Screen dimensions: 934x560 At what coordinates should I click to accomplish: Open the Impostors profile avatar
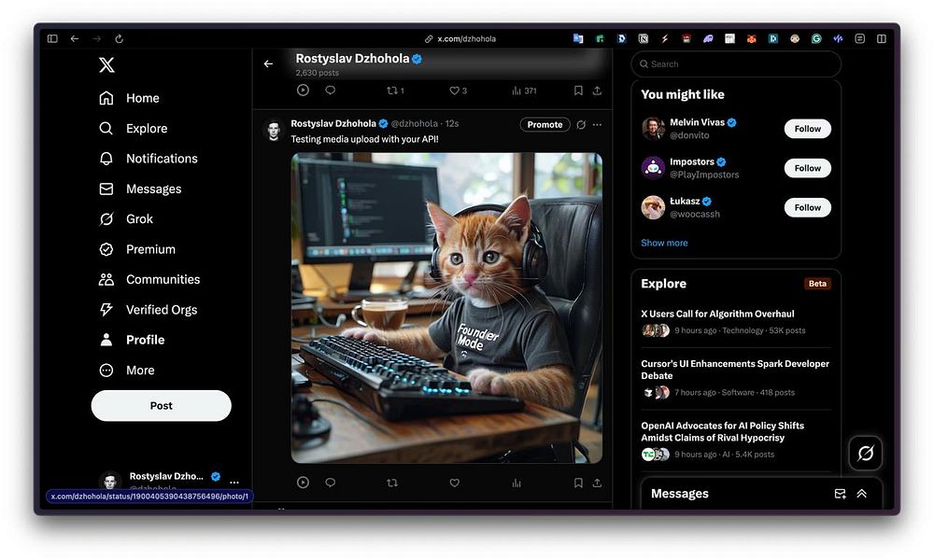pos(653,168)
